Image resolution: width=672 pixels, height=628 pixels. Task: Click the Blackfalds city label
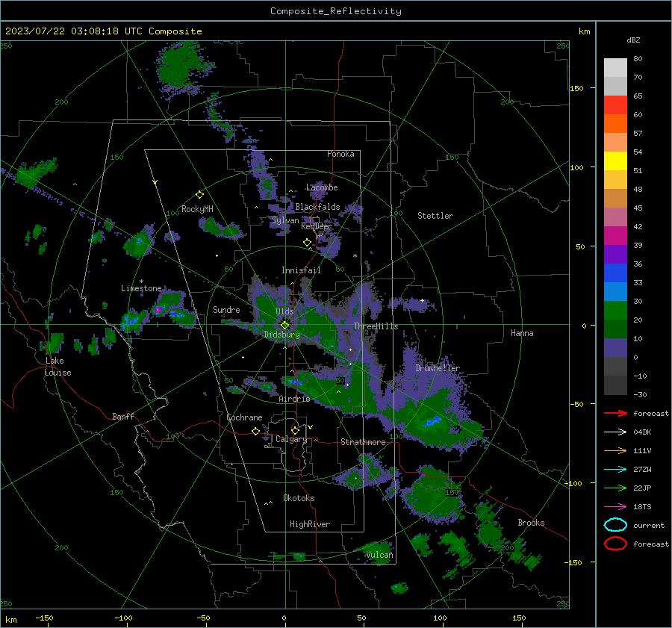(x=317, y=207)
